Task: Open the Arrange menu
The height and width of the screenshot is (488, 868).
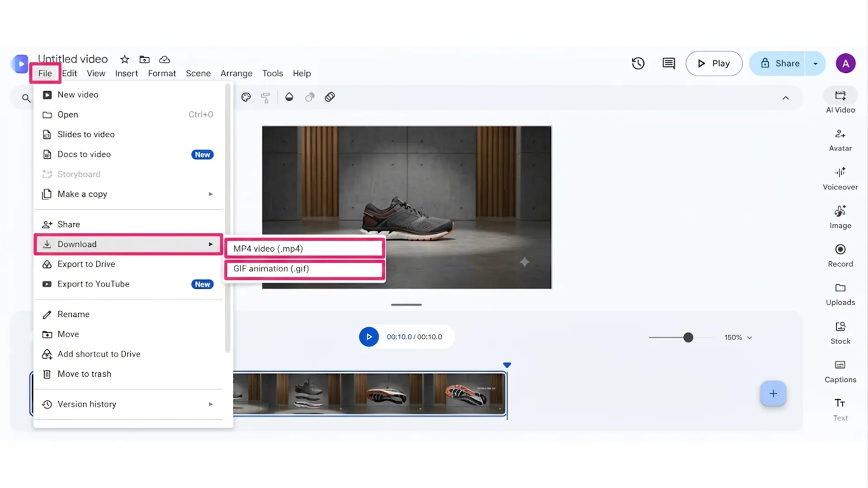Action: point(236,73)
